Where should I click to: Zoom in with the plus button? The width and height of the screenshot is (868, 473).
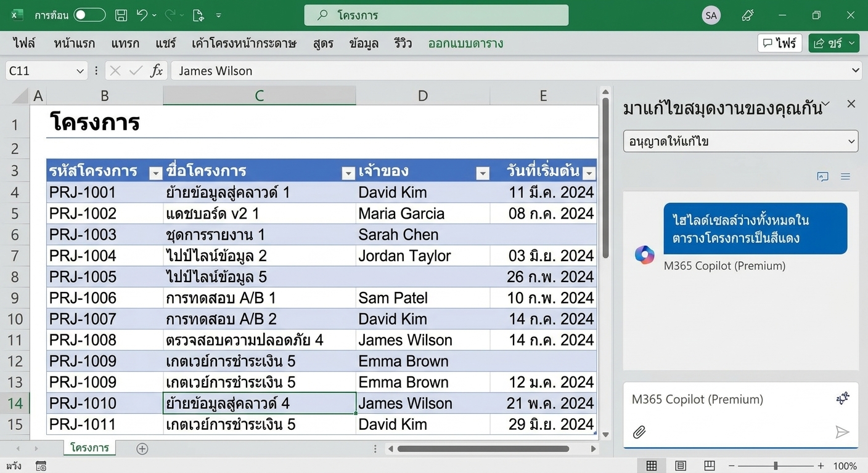click(x=821, y=466)
